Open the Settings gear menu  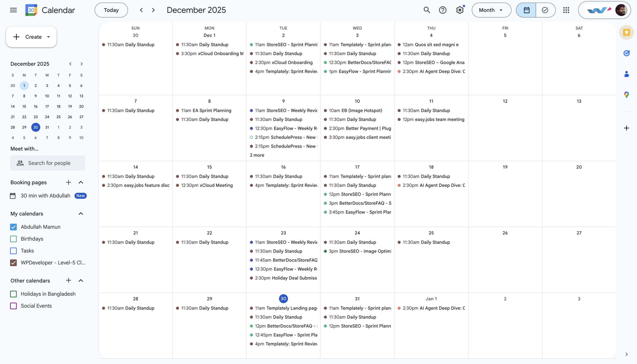click(460, 10)
